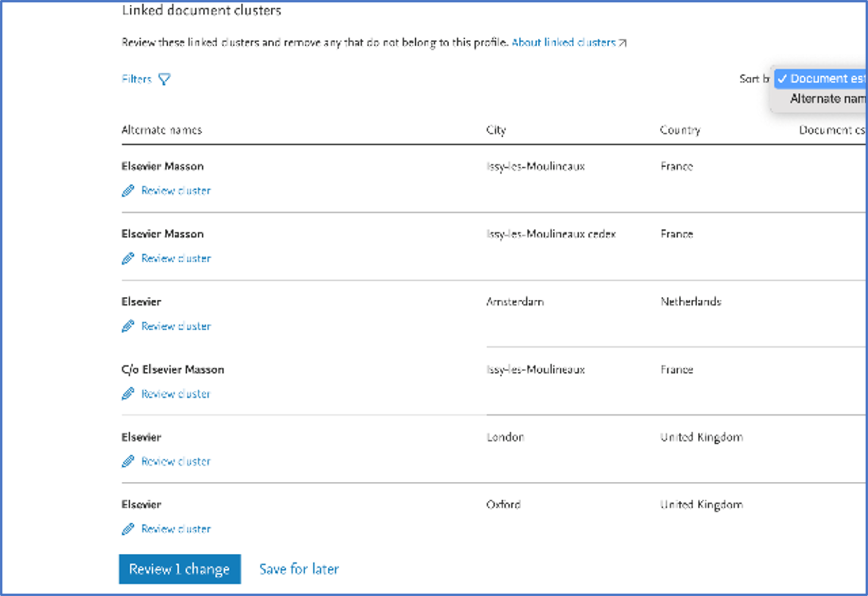The image size is (868, 596).
Task: Click the Document estimate column header
Action: 832,130
